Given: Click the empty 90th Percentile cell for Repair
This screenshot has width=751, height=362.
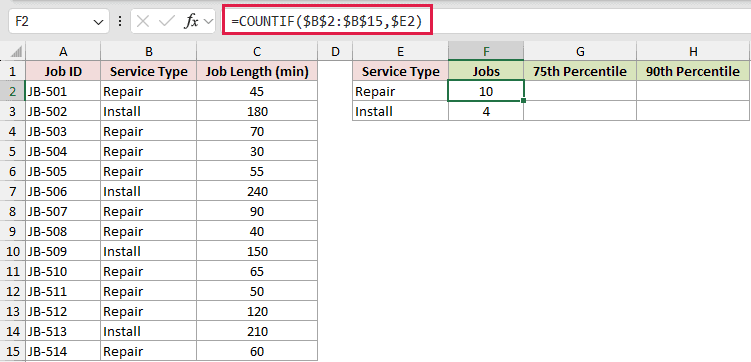Looking at the screenshot, I should point(693,91).
